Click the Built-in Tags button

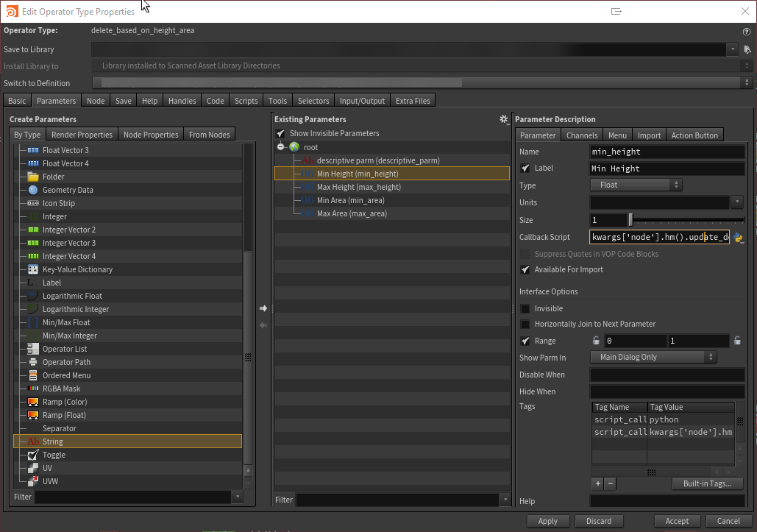click(x=707, y=483)
